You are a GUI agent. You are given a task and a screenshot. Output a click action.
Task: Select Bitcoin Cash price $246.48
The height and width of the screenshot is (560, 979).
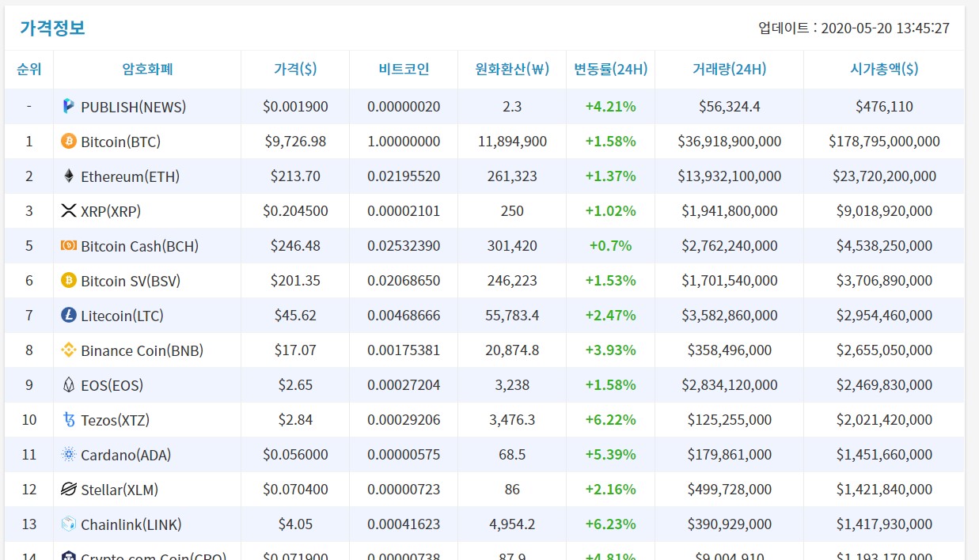click(295, 246)
